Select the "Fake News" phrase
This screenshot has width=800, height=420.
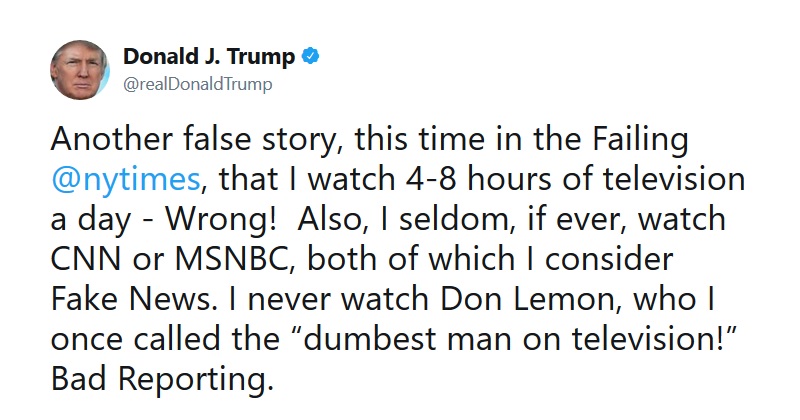pyautogui.click(x=131, y=299)
